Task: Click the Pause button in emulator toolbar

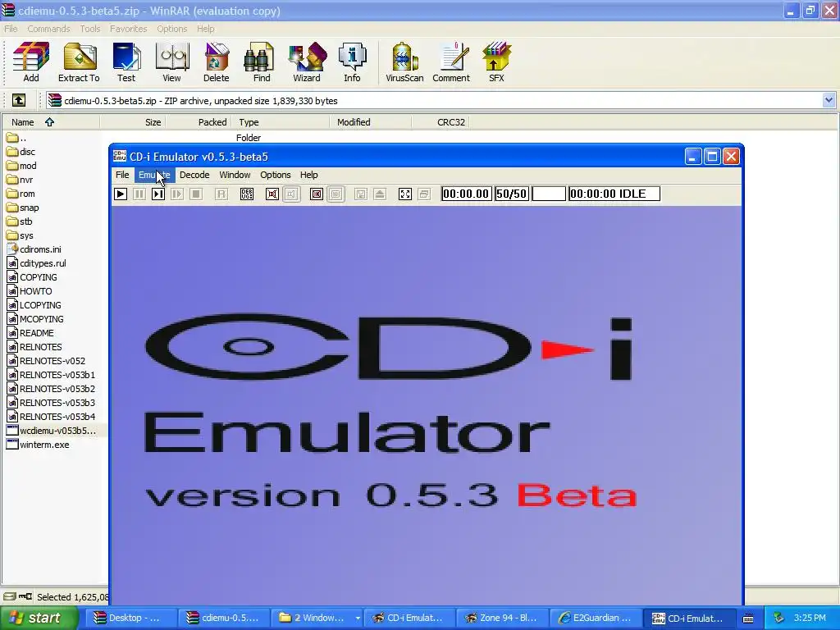Action: coord(139,194)
